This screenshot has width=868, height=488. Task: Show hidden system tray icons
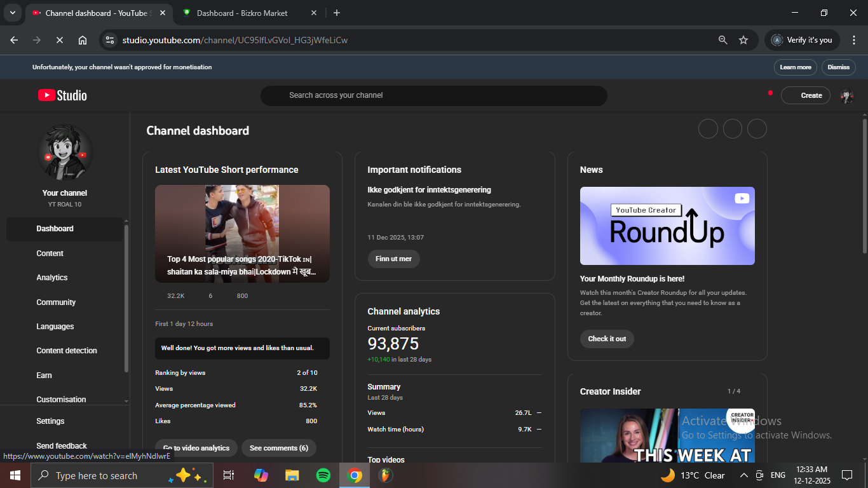743,475
